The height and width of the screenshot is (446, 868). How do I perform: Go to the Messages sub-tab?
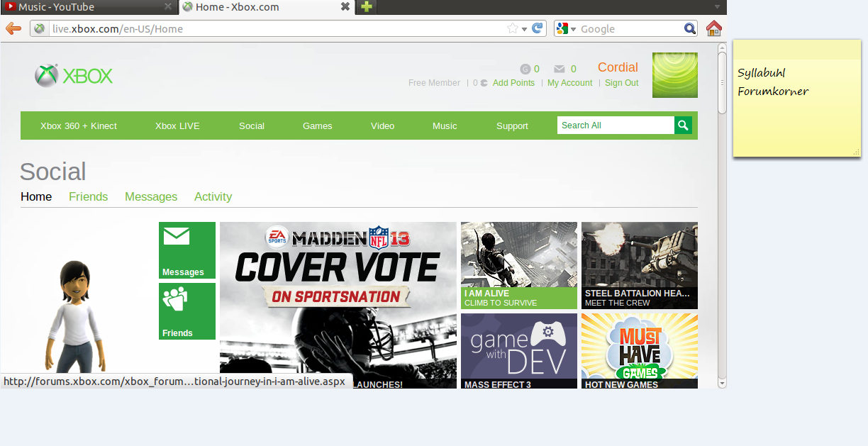pos(151,196)
